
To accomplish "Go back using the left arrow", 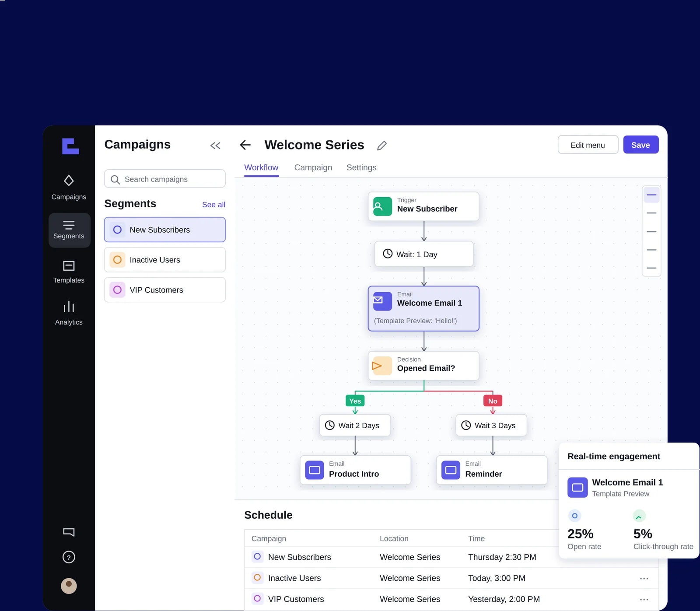I will tap(245, 145).
